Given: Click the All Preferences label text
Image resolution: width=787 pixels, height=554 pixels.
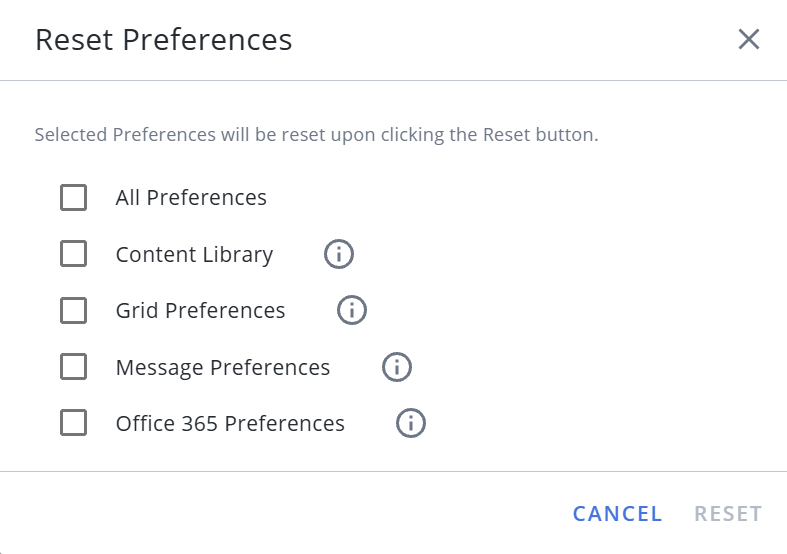Looking at the screenshot, I should tap(191, 198).
